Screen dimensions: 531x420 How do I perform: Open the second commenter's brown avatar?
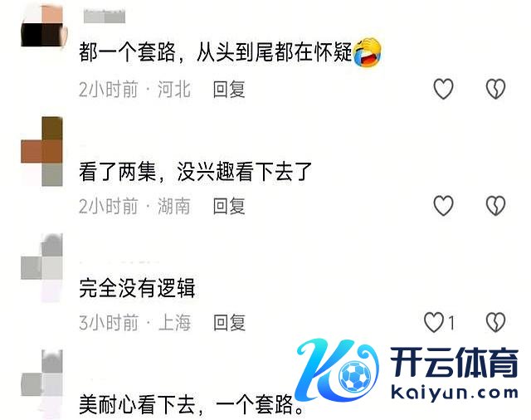(42, 151)
